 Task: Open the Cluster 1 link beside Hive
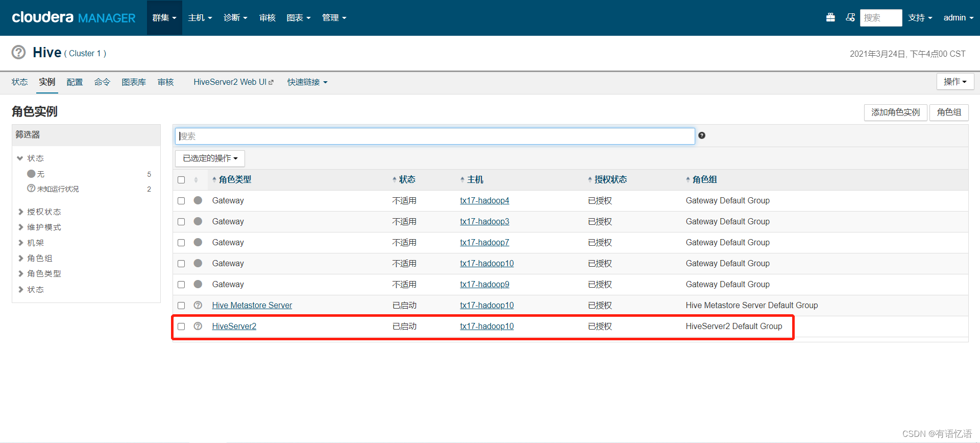click(85, 53)
